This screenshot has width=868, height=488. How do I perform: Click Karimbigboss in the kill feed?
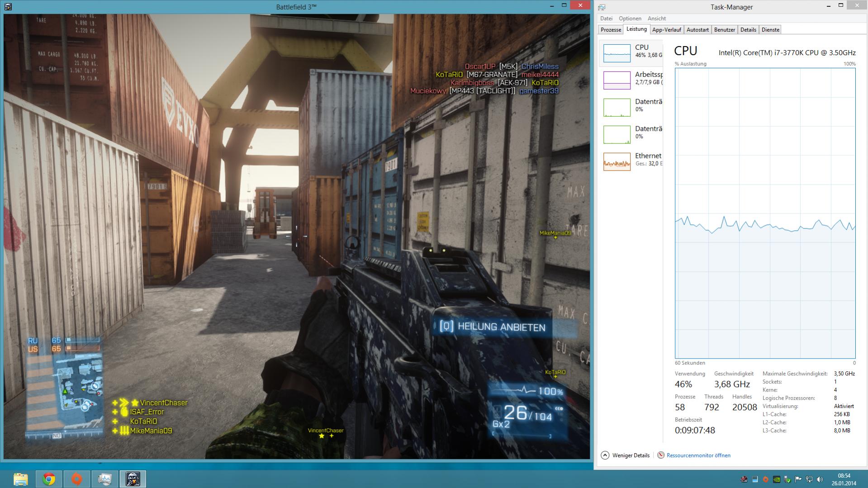(472, 83)
